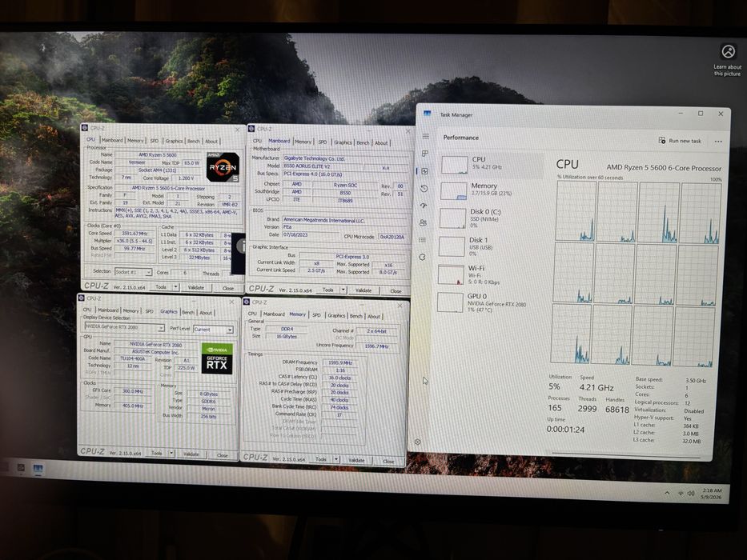
Task: Open the Task Manager more options menu
Action: tap(718, 142)
